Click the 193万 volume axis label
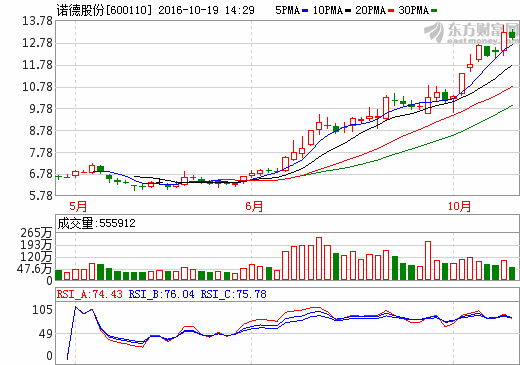This screenshot has width=520, height=365. point(36,245)
